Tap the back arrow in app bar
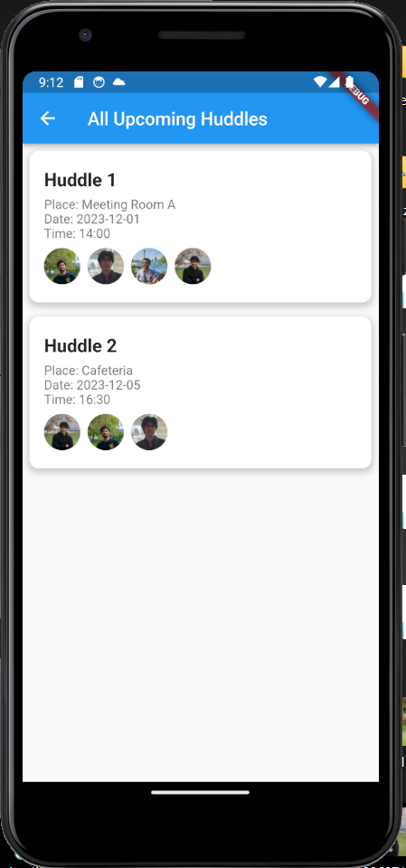The width and height of the screenshot is (406, 868). pyautogui.click(x=48, y=118)
